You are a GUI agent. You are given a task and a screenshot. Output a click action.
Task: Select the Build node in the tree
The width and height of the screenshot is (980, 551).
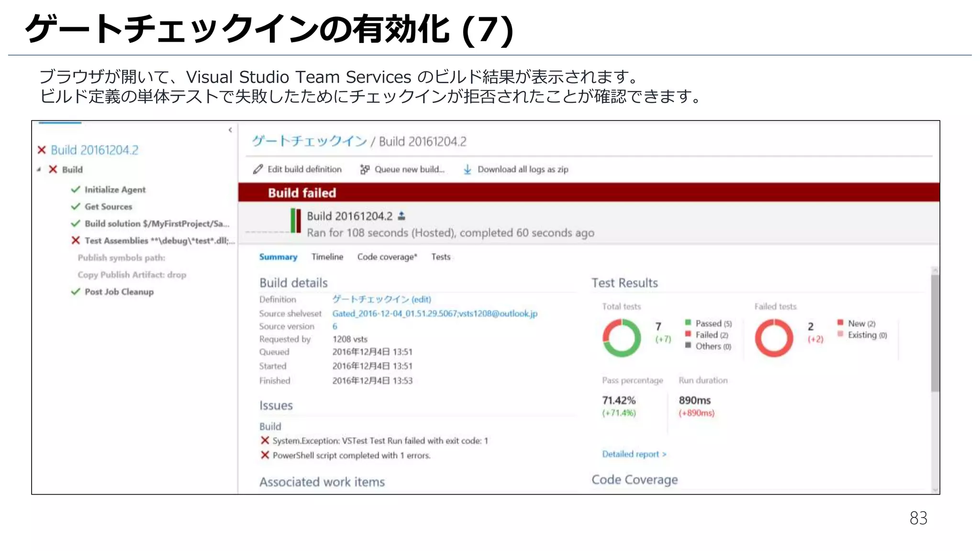(x=72, y=170)
